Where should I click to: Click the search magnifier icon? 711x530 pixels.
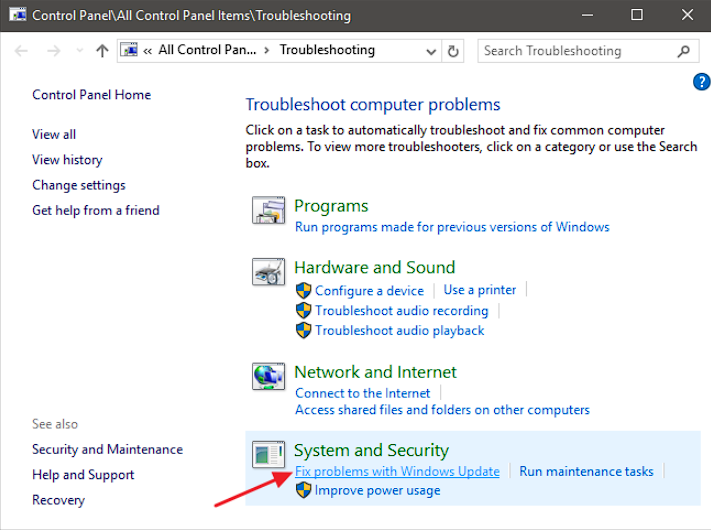coord(684,51)
